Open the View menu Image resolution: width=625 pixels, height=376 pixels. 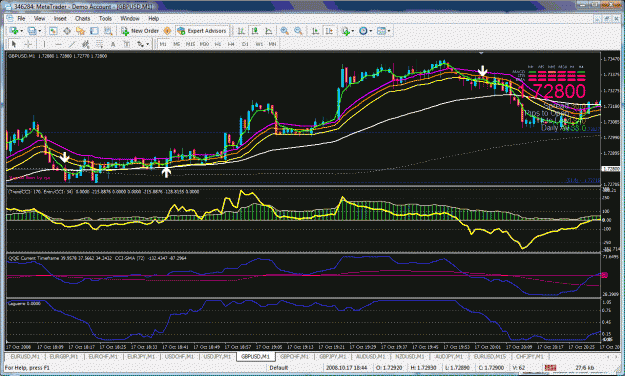[39, 18]
